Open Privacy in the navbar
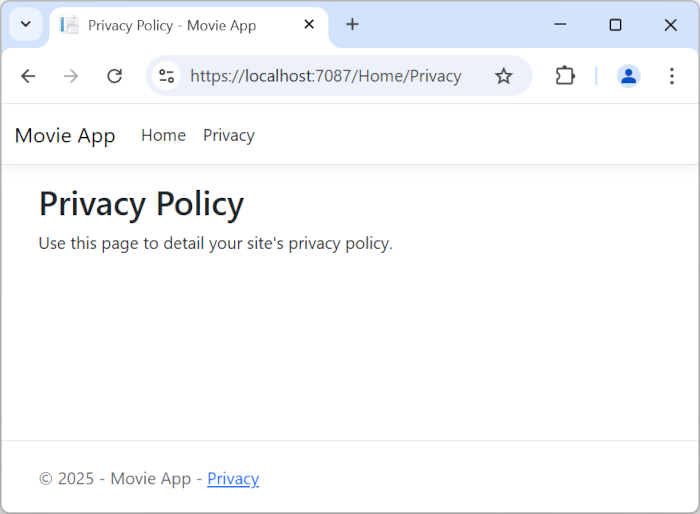This screenshot has height=514, width=700. point(228,135)
